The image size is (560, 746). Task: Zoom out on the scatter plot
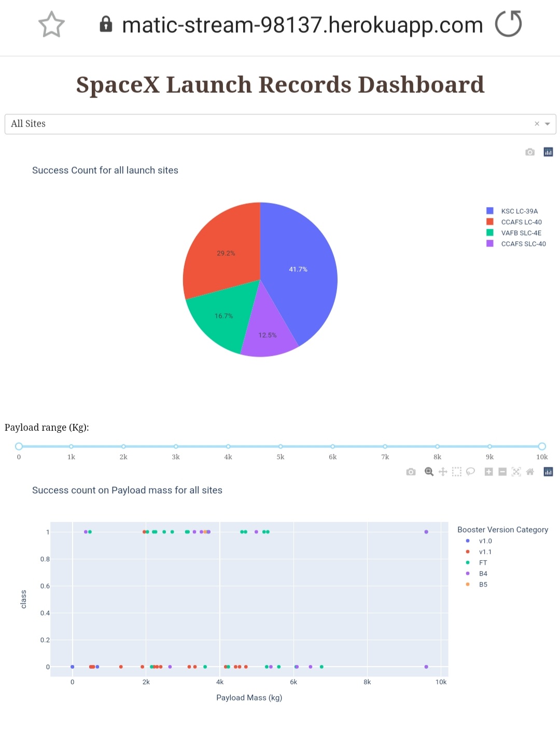pos(502,472)
